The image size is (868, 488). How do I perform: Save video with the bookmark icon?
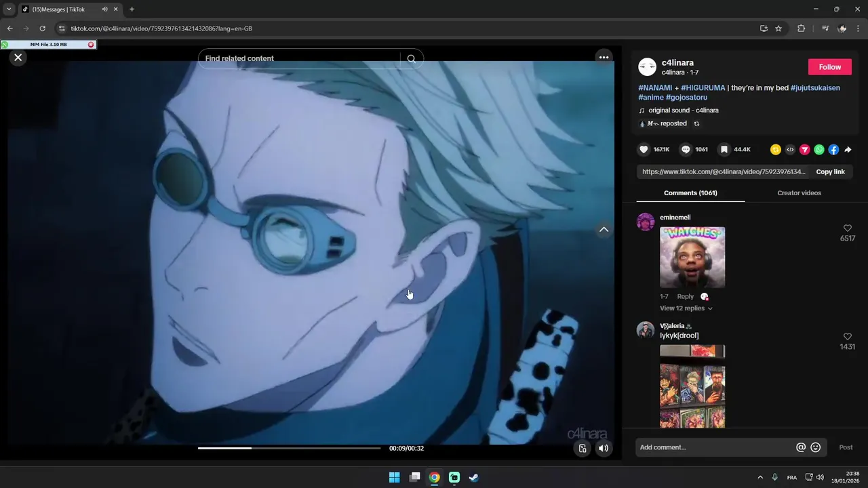coord(724,150)
